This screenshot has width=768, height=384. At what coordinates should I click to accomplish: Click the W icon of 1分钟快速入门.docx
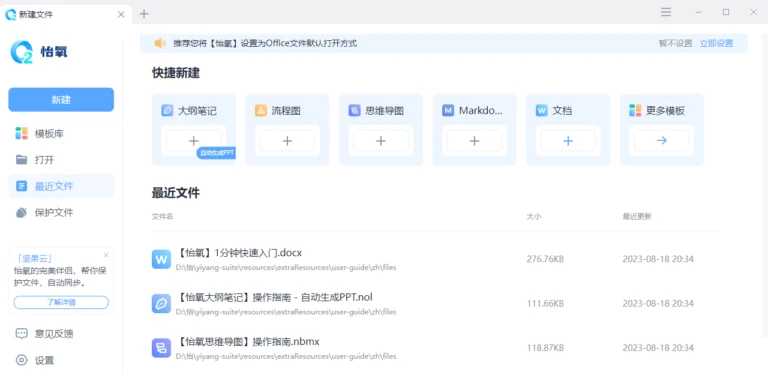click(161, 259)
